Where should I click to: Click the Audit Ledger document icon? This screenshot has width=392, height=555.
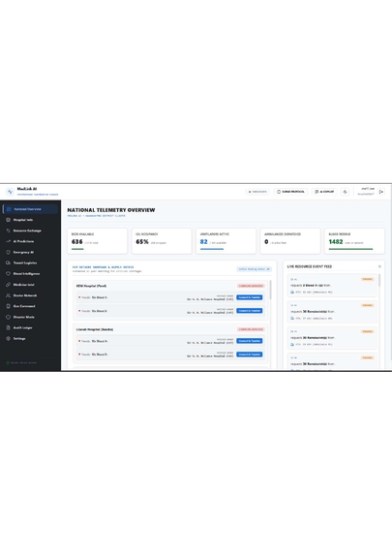tap(8, 327)
